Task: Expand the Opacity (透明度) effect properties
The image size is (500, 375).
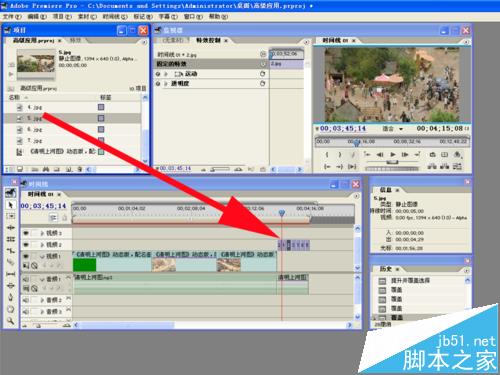Action: 166,83
